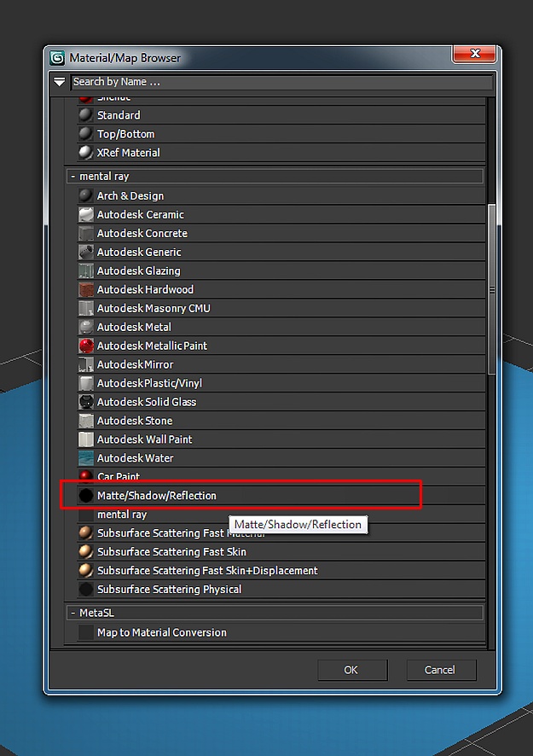Click the Top/Bottom material sphere icon

86,134
